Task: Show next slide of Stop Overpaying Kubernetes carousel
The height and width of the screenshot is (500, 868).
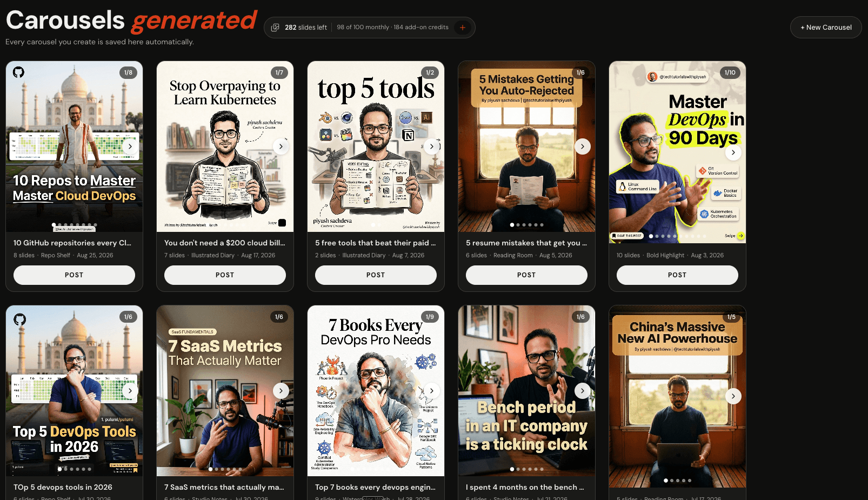Action: (x=281, y=146)
